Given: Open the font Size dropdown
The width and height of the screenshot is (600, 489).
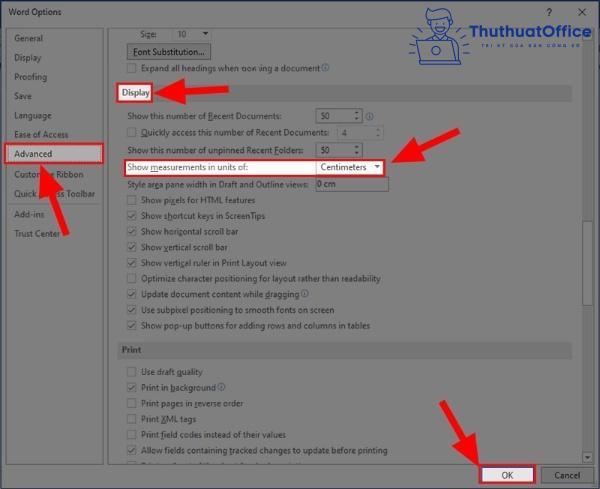Looking at the screenshot, I should pos(205,34).
